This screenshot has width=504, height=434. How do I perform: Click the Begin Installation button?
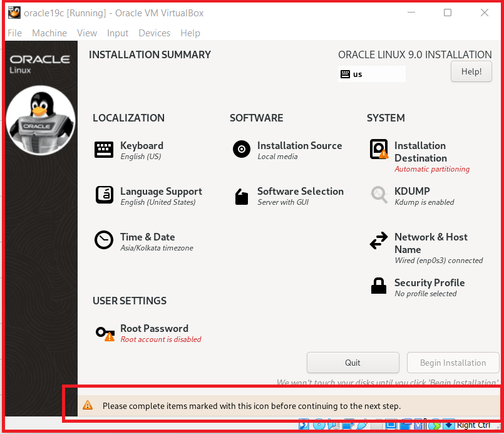(453, 363)
